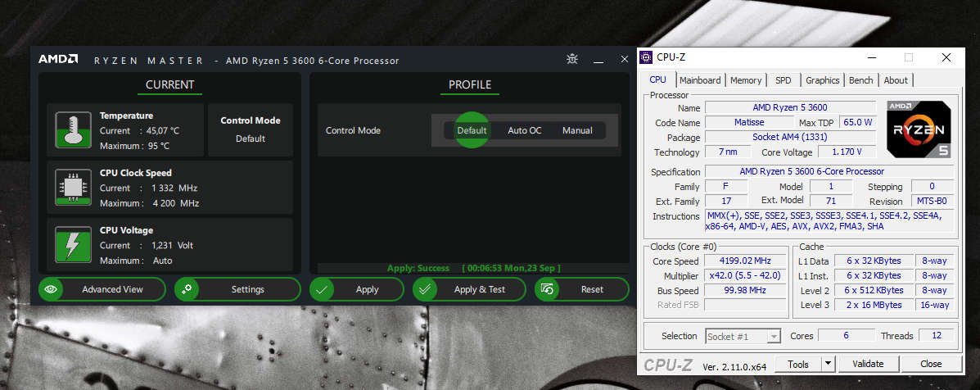Select Manual control mode
Screen dimensions: 980x390
tap(577, 130)
